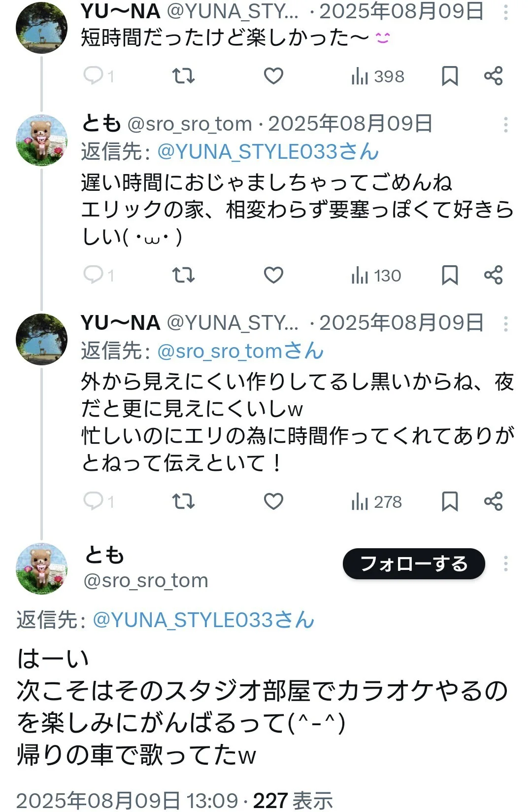Bookmark the tweet with 398 views
Image resolution: width=532 pixels, height=812 pixels.
point(450,76)
